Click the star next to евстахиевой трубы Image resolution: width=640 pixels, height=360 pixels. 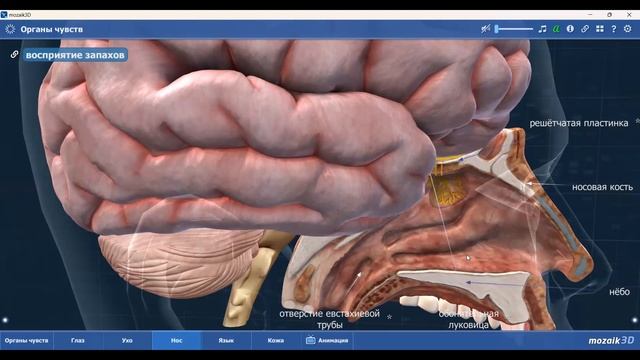389,317
